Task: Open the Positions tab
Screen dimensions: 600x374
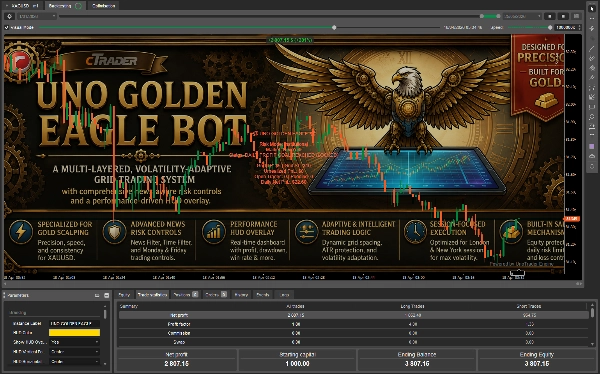Action: [x=186, y=295]
